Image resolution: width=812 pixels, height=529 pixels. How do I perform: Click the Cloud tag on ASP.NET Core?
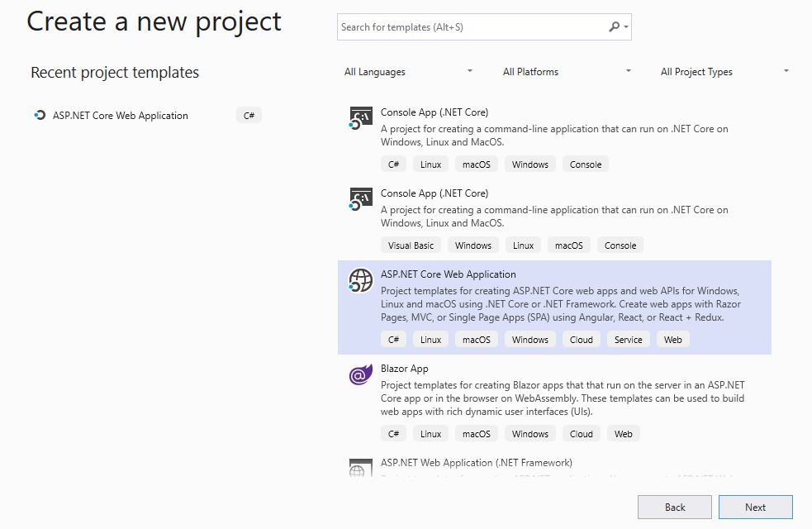[x=581, y=340]
